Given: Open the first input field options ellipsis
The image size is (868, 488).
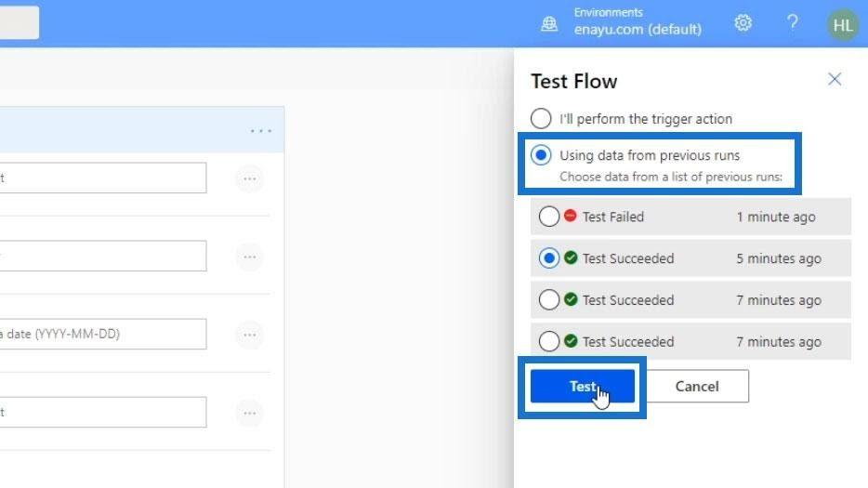Looking at the screenshot, I should 250,178.
